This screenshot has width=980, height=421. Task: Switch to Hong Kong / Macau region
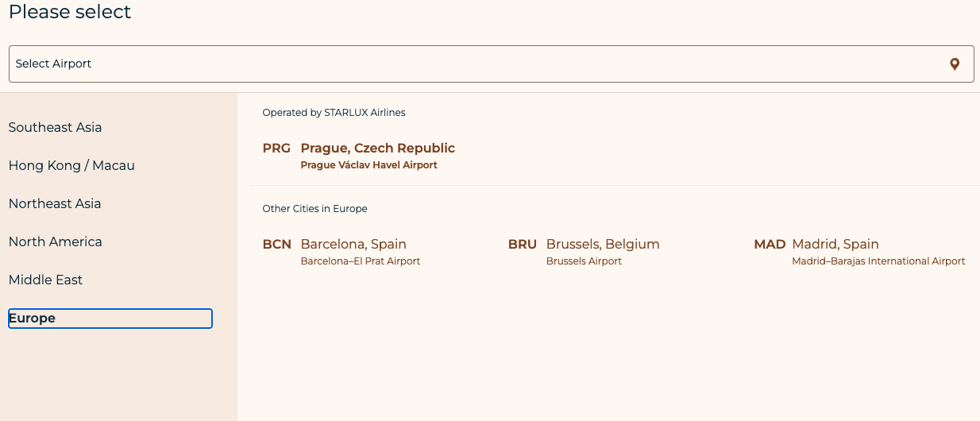point(71,165)
